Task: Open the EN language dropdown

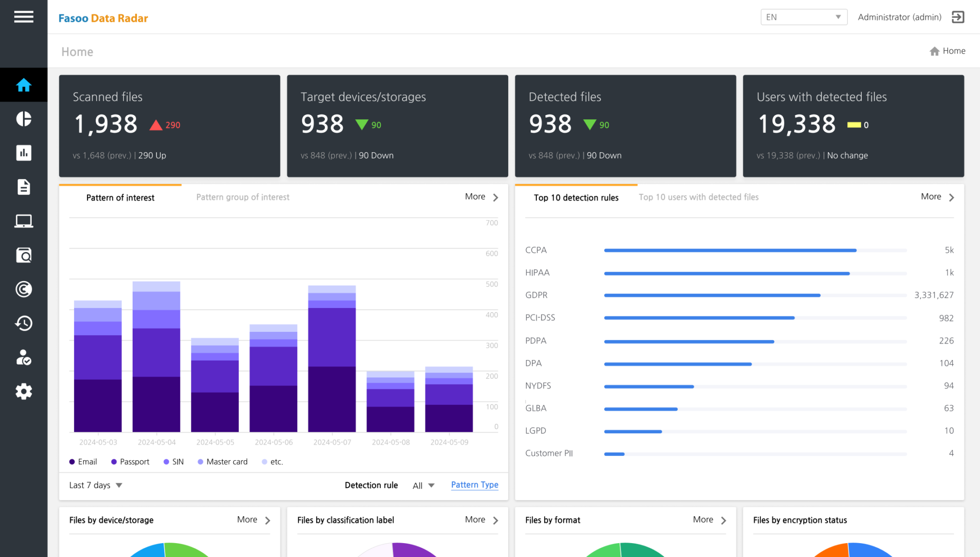Action: (803, 17)
